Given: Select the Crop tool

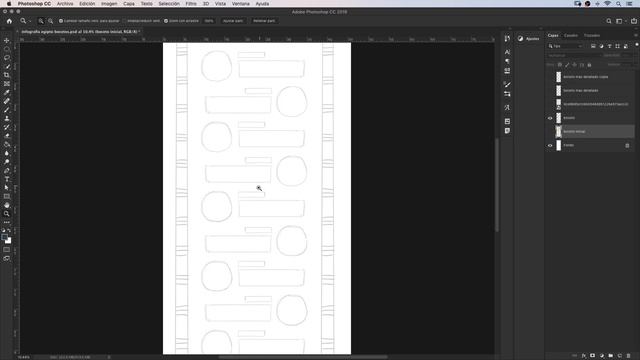Looking at the screenshot, I should click(7, 75).
